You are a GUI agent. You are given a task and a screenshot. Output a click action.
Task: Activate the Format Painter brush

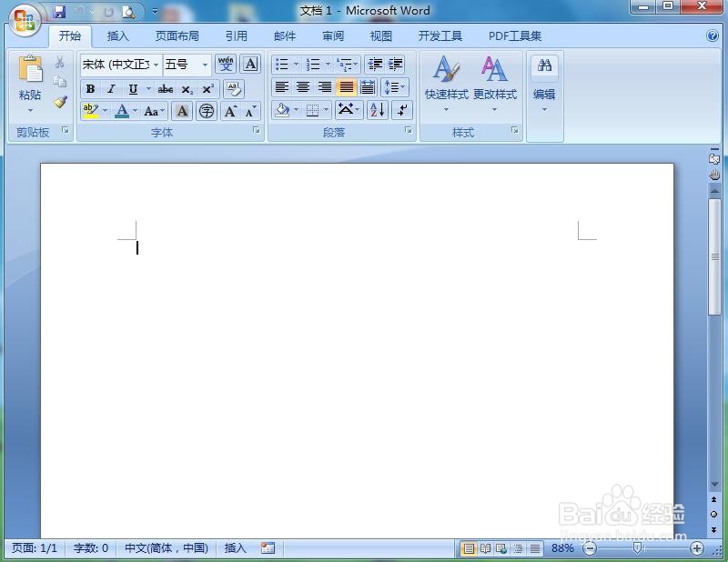pyautogui.click(x=59, y=102)
